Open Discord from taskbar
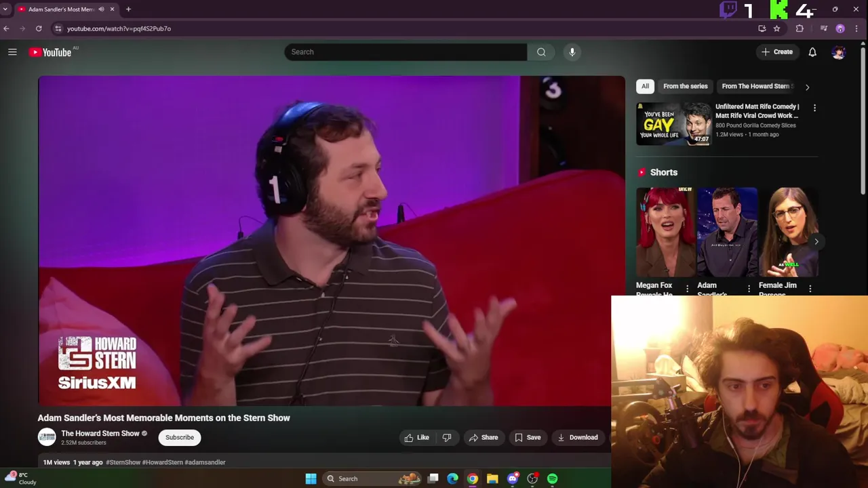Viewport: 868px width, 488px height. [513, 479]
